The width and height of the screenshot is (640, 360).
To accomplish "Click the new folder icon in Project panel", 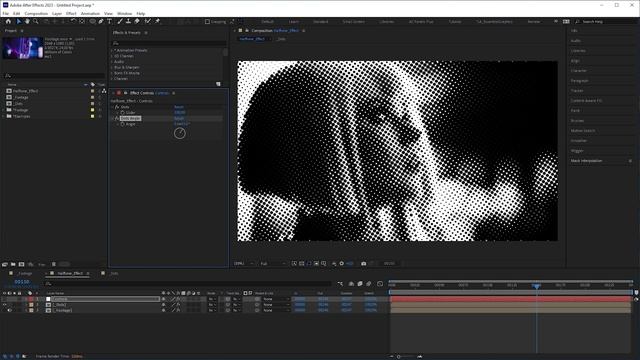I will 13,264.
